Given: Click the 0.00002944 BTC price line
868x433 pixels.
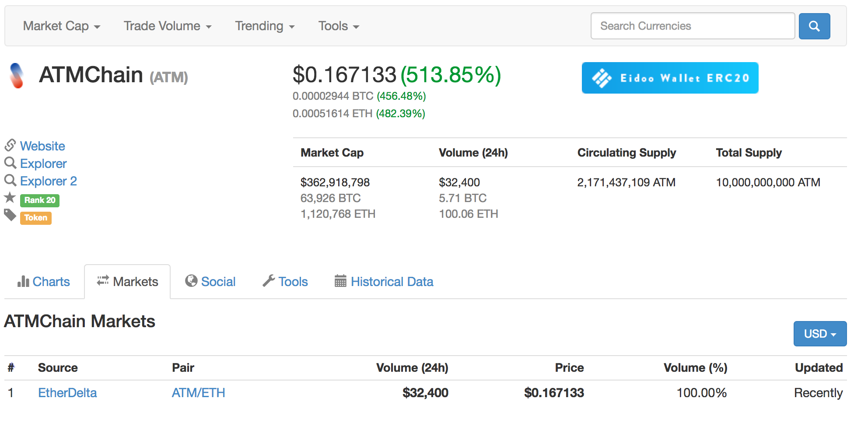Looking at the screenshot, I should (x=359, y=96).
